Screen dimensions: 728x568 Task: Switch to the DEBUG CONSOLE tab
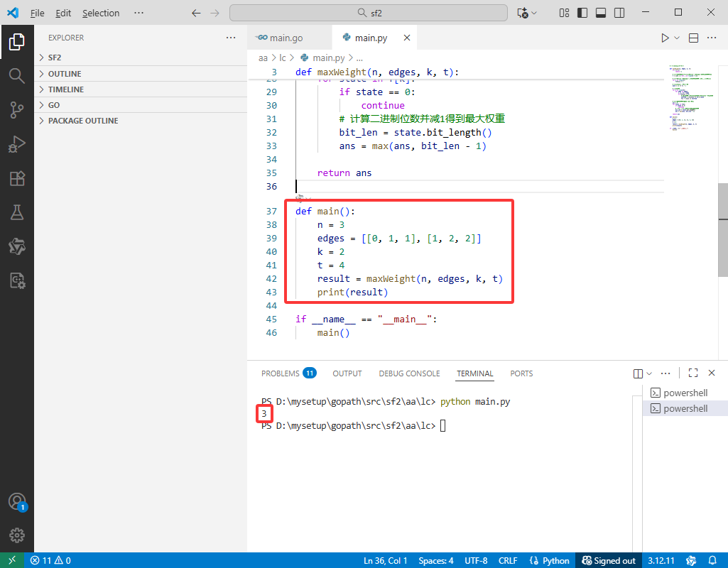[x=409, y=373]
